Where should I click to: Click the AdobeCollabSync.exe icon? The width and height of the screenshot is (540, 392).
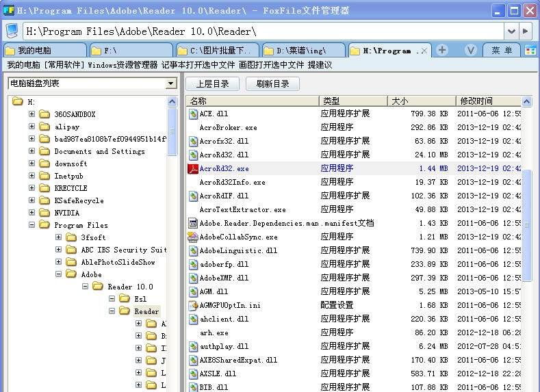[x=193, y=237]
